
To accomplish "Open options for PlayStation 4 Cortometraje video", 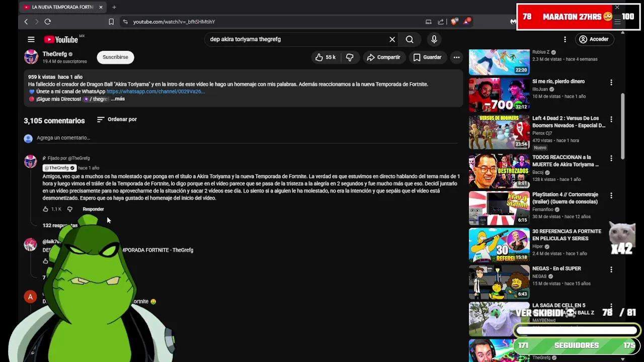I will point(611,196).
